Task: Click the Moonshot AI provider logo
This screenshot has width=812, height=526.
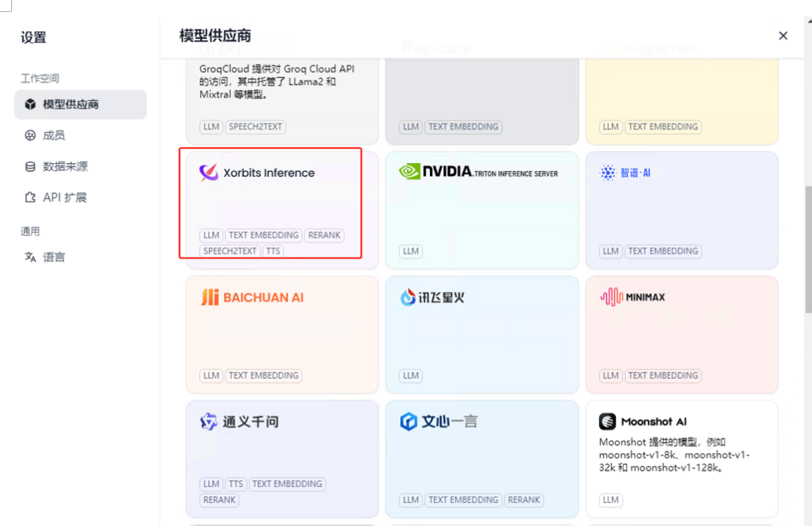Action: coord(607,422)
